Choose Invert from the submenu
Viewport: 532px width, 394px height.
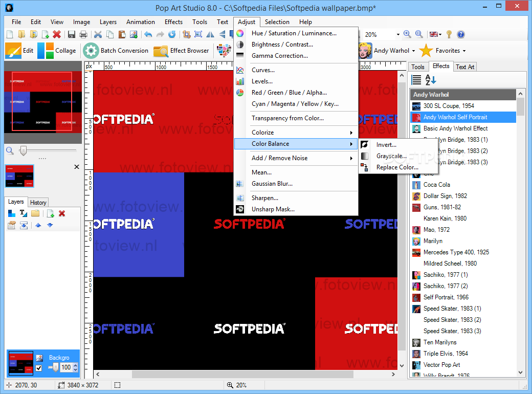point(398,145)
